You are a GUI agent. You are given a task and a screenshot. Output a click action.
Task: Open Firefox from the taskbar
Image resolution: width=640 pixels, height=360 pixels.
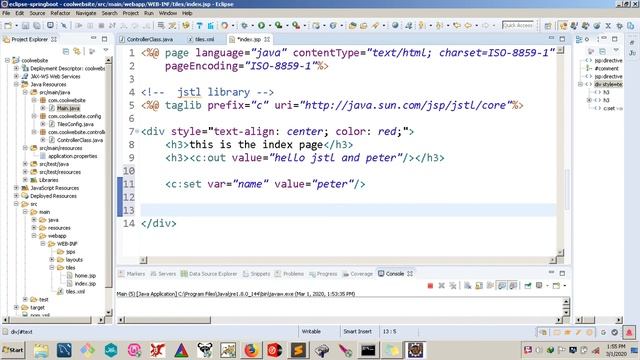point(251,350)
